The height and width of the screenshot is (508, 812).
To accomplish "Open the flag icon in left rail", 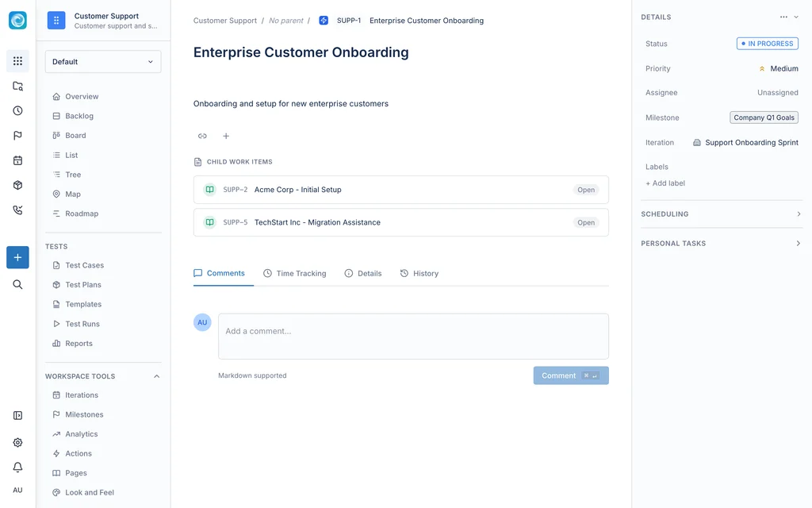I will click(x=17, y=135).
